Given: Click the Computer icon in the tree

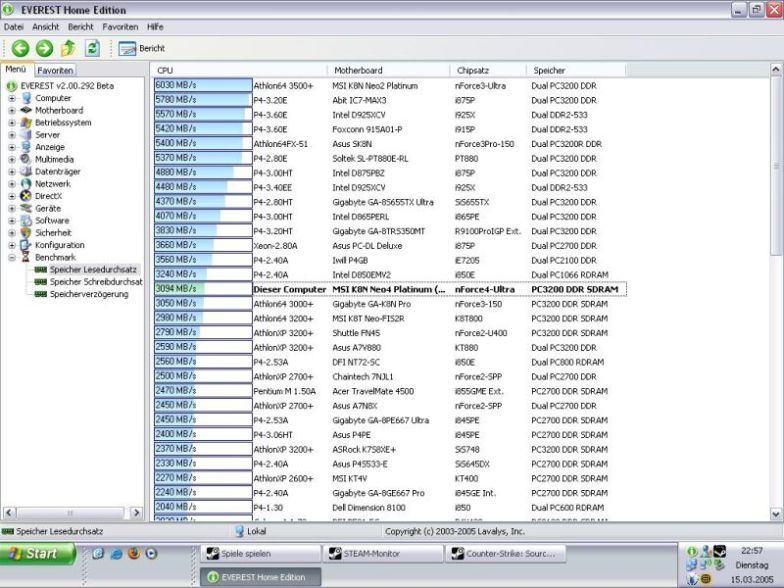Looking at the screenshot, I should [26, 98].
